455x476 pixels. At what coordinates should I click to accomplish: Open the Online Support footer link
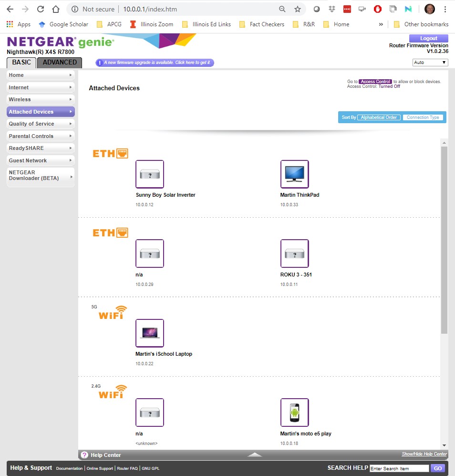(100, 468)
